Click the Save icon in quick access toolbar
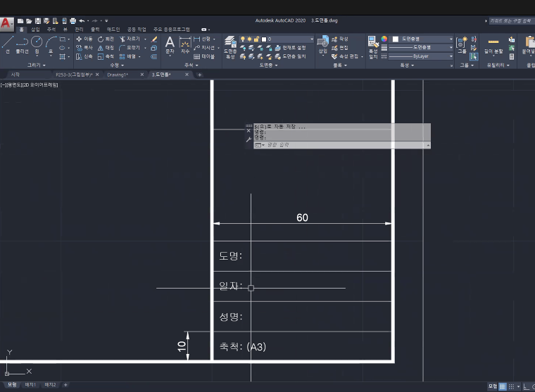The height and width of the screenshot is (392, 535). point(38,21)
